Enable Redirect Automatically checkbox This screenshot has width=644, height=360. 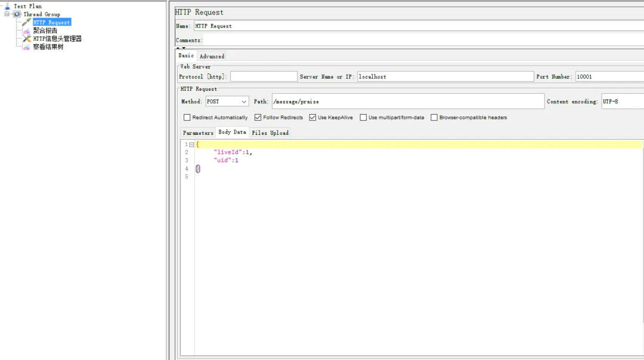(x=187, y=117)
